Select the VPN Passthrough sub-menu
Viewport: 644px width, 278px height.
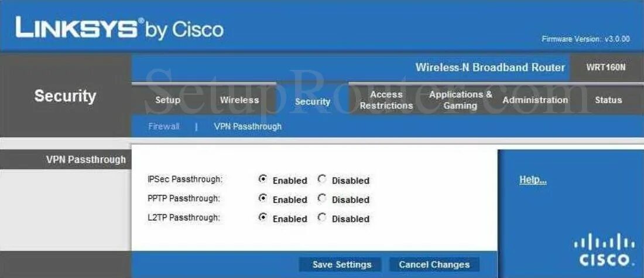tap(248, 127)
